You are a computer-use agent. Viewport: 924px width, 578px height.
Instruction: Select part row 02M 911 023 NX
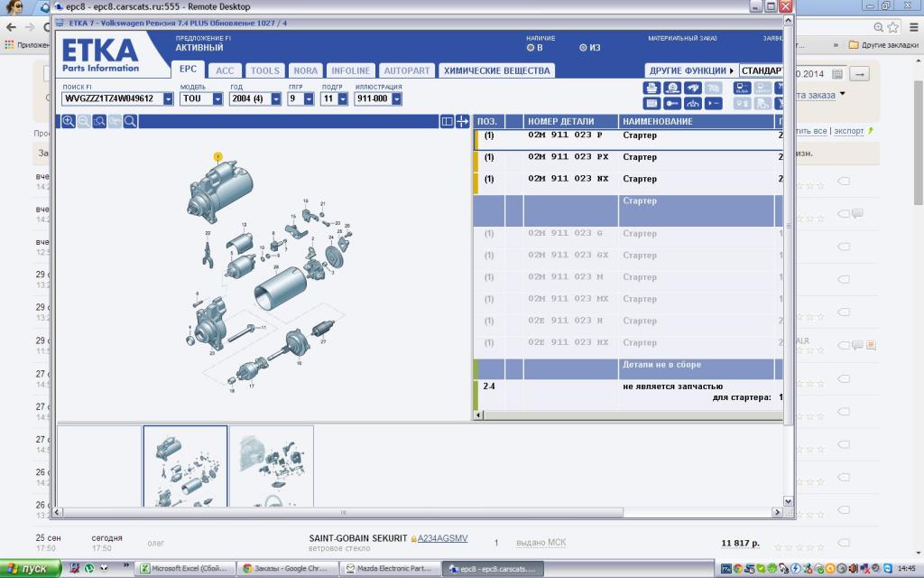628,183
